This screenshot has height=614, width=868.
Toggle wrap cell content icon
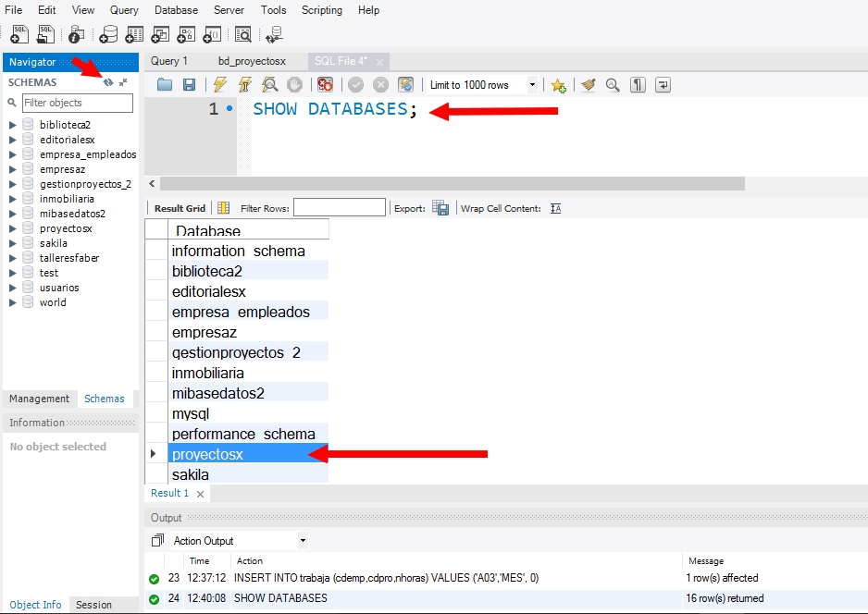click(556, 209)
